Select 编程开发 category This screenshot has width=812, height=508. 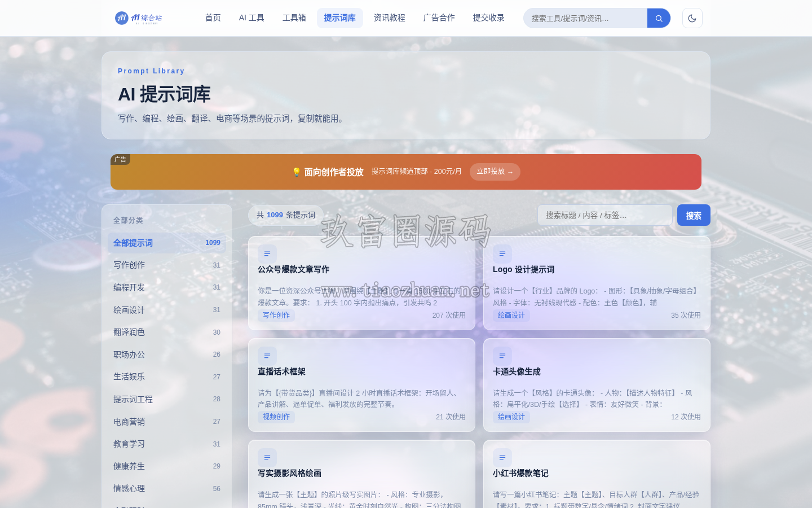pyautogui.click(x=167, y=287)
